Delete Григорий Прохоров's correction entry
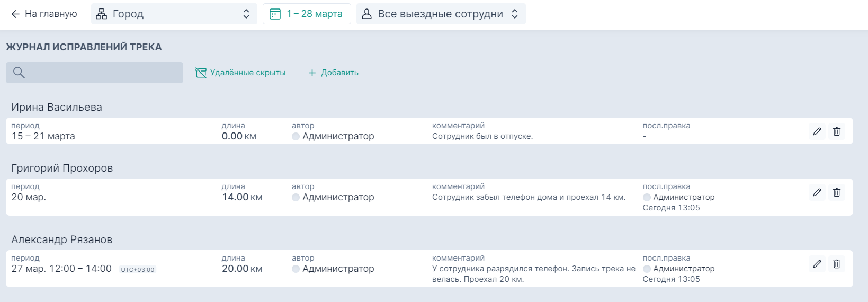 (837, 192)
